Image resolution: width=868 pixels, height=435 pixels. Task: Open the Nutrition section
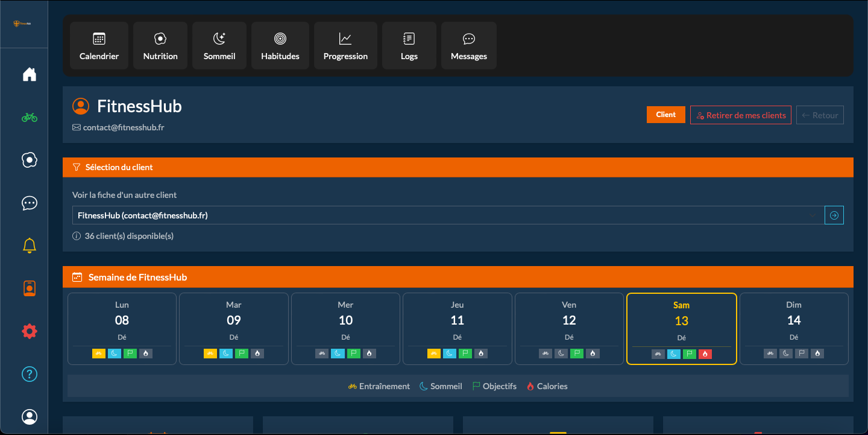pyautogui.click(x=160, y=45)
